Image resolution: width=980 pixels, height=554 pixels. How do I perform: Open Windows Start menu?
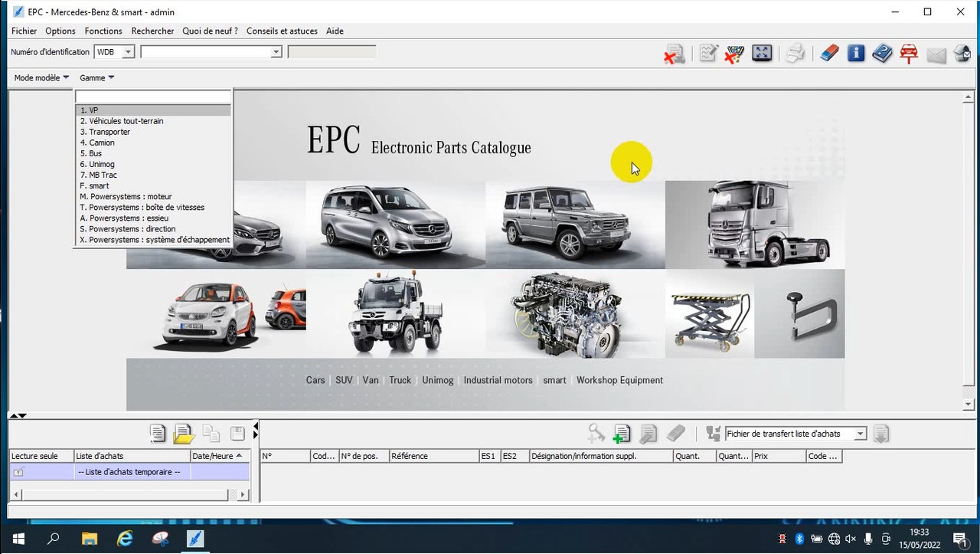(x=18, y=539)
